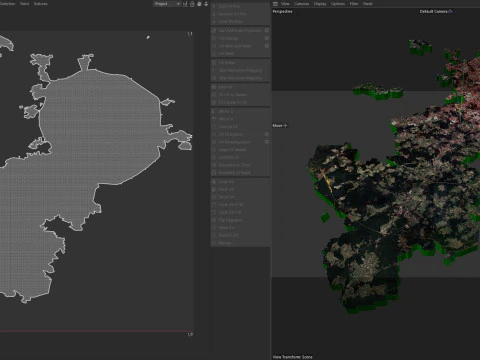Open the View menu of perspective viewport

[x=285, y=4]
